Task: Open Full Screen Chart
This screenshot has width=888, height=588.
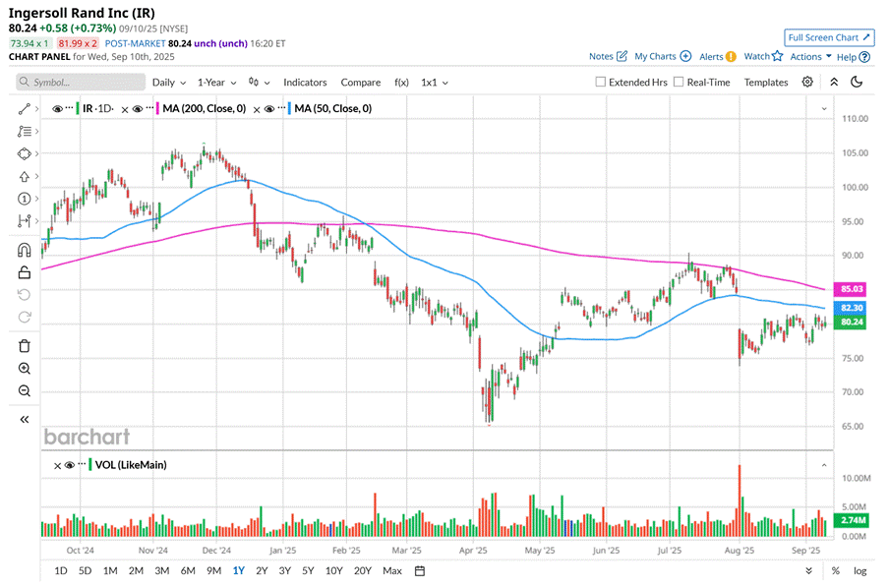Action: (829, 37)
